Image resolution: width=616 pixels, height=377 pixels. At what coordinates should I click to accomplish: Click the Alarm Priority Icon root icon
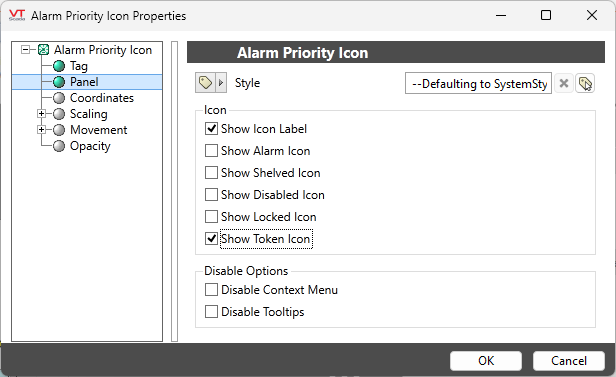[44, 50]
